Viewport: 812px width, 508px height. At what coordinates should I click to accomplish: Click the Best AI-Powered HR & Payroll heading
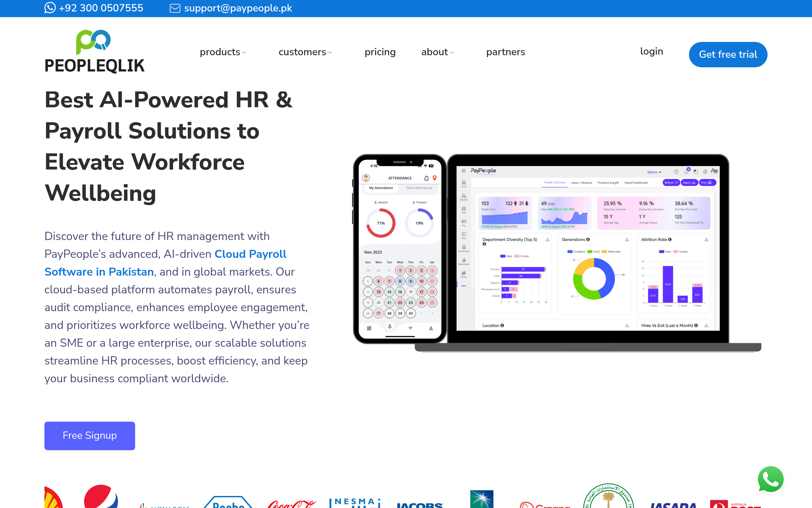pos(169,146)
